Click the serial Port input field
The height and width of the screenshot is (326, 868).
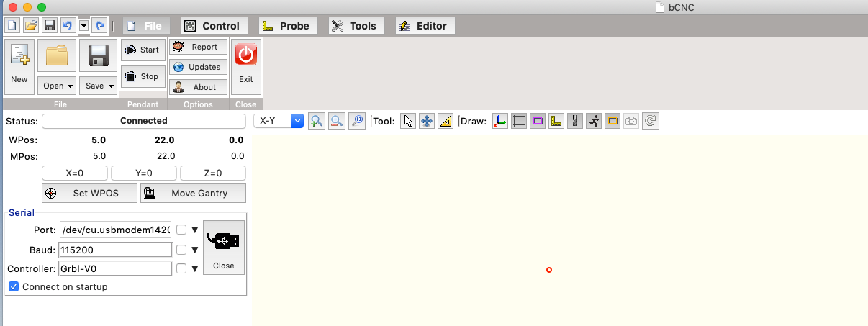click(x=115, y=230)
